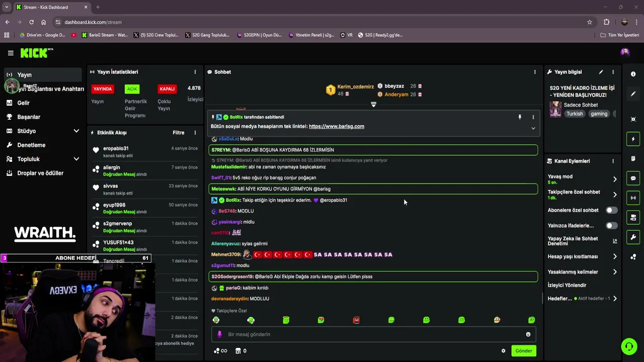
Task: Switch to the Stream - Kick Dashboard tab
Action: 51,7
